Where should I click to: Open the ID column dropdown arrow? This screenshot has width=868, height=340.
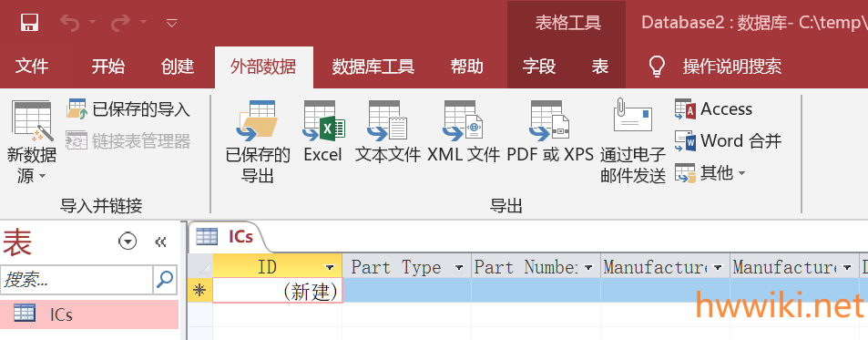[x=331, y=267]
